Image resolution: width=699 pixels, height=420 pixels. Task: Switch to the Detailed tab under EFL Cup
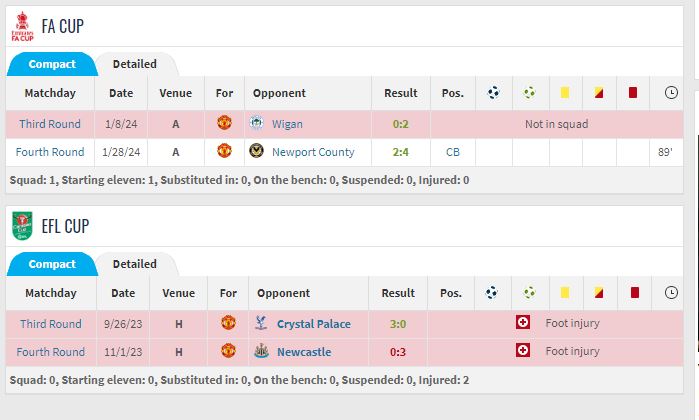[x=134, y=264]
